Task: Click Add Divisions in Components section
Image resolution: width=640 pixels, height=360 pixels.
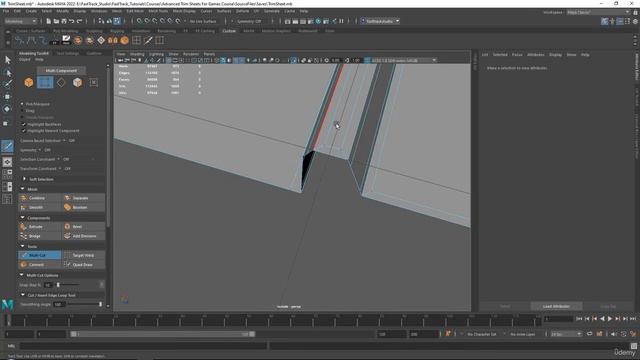Action: pos(83,236)
